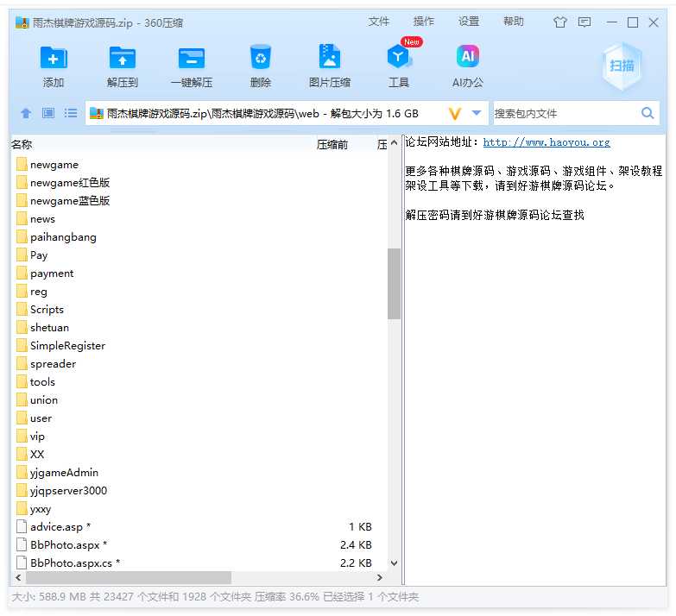676x616 pixels.
Task: Launch the AI办公 icon
Action: coord(468,56)
